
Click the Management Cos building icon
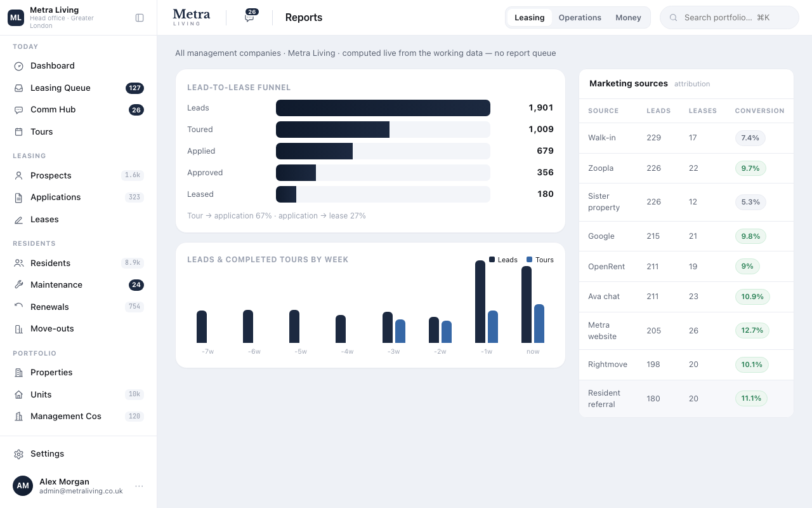(x=18, y=417)
